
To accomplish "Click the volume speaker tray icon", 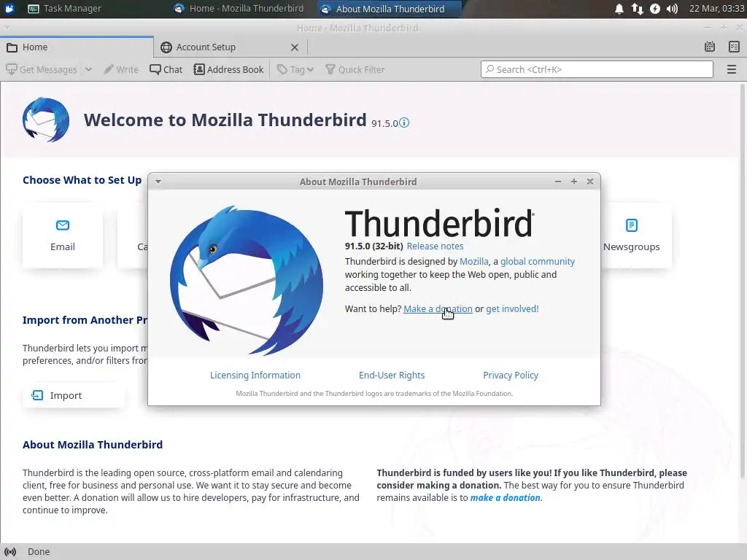I will (x=672, y=9).
